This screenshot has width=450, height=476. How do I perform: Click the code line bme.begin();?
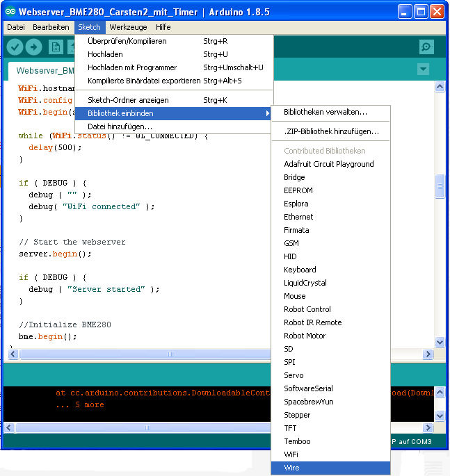point(48,336)
